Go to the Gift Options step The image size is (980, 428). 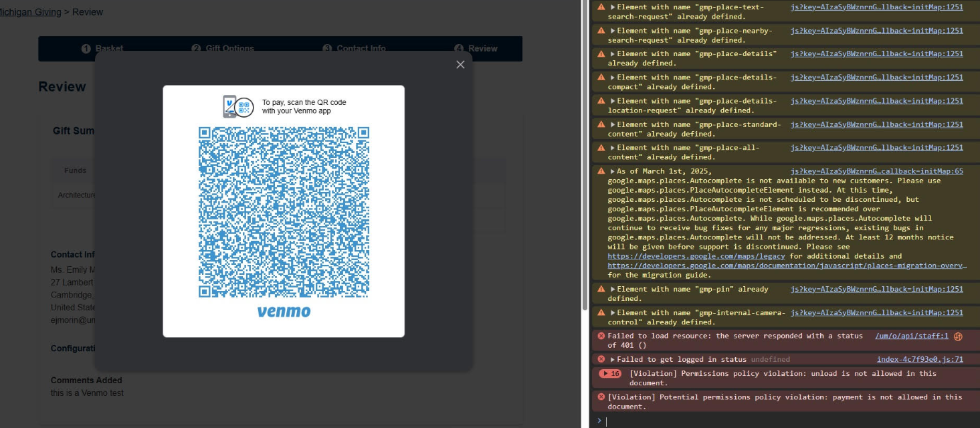[223, 48]
